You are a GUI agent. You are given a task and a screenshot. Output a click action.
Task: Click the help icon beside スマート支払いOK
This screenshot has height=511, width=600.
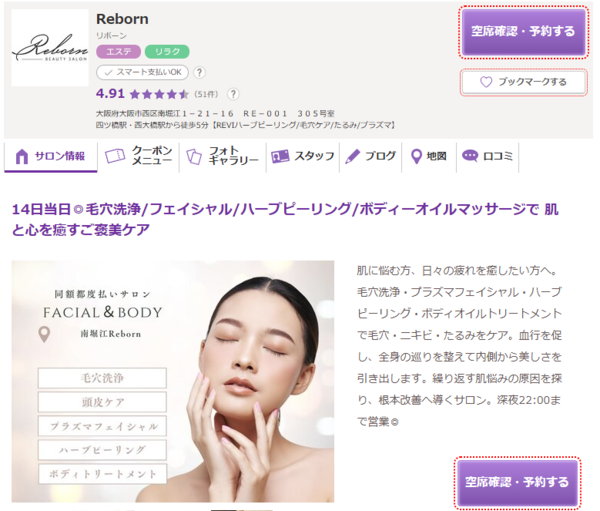[199, 72]
